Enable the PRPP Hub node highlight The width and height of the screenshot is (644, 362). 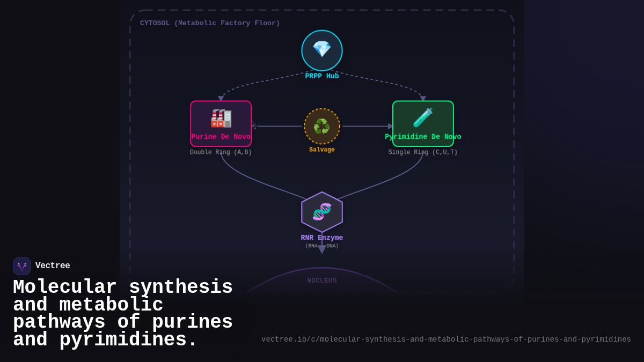pyautogui.click(x=322, y=50)
